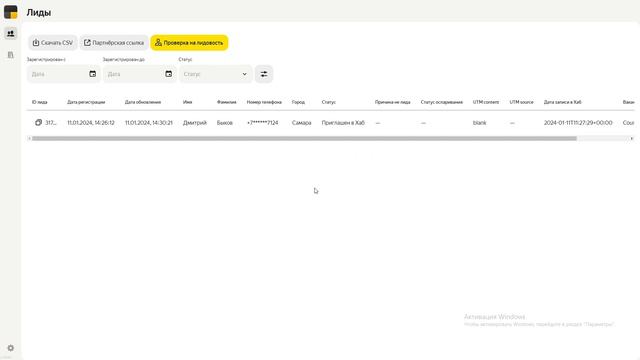Copy lead ID icon in Дмитрий row
Viewport: 640px width, 360px height.
(x=38, y=122)
